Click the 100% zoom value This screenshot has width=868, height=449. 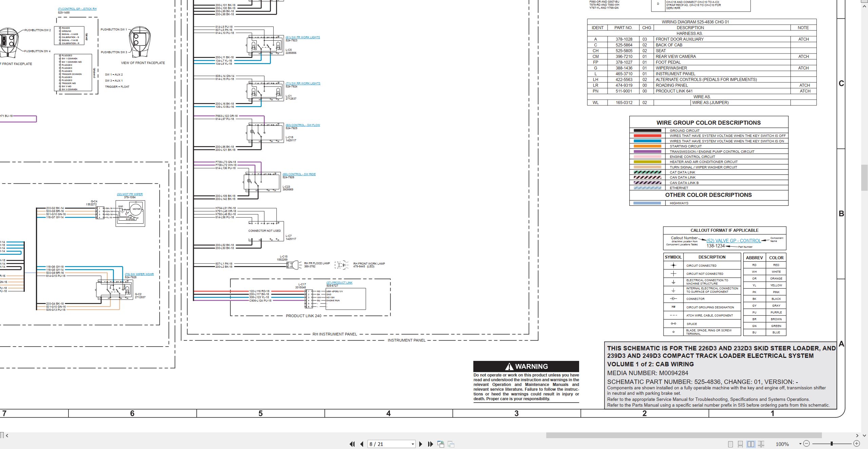782,444
